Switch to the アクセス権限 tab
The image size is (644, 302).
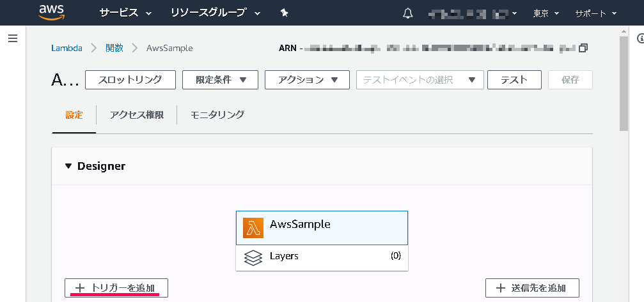137,115
